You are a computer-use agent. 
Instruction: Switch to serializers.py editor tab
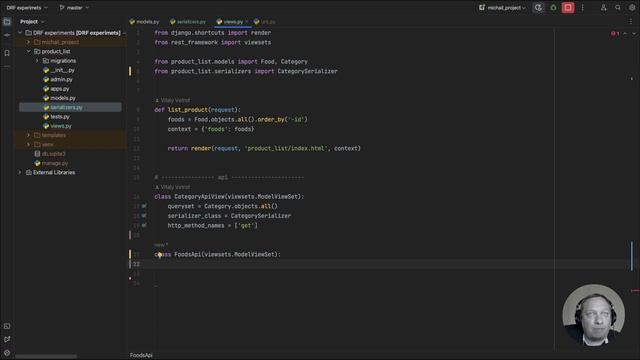tap(188, 22)
